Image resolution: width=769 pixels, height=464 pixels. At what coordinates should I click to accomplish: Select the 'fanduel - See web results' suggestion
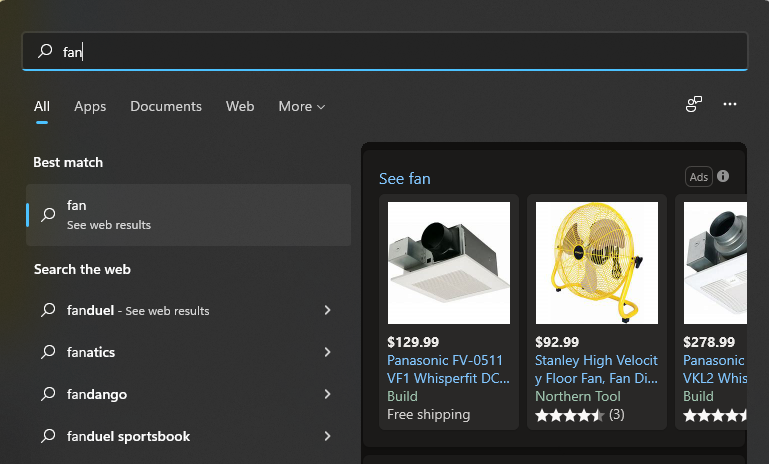pos(189,310)
